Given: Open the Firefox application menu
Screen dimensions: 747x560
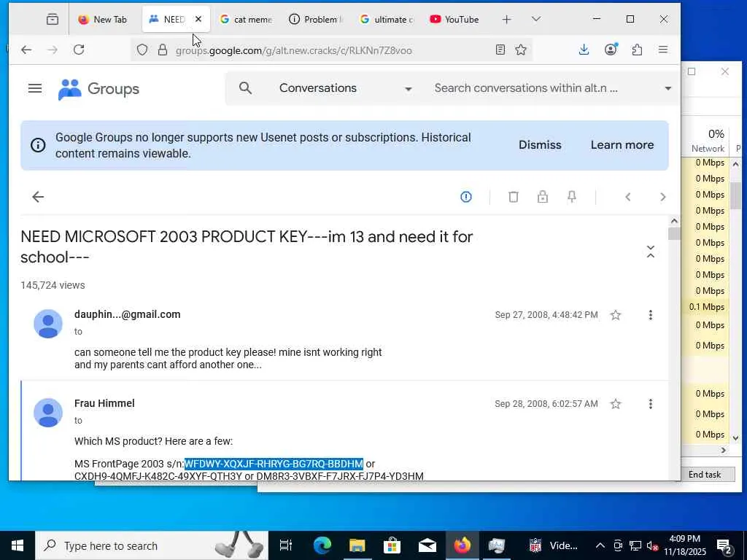Looking at the screenshot, I should pyautogui.click(x=663, y=50).
